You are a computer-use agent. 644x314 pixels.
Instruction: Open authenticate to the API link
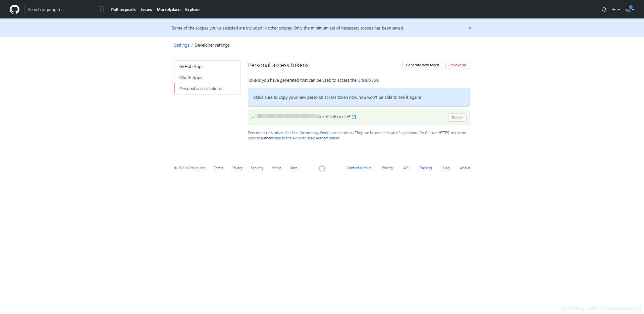(x=300, y=138)
